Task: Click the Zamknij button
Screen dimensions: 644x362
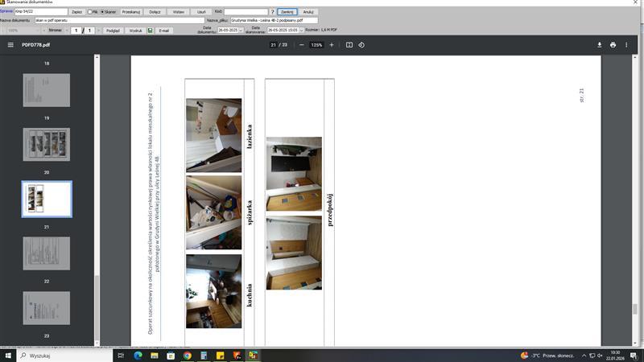Action: 287,12
